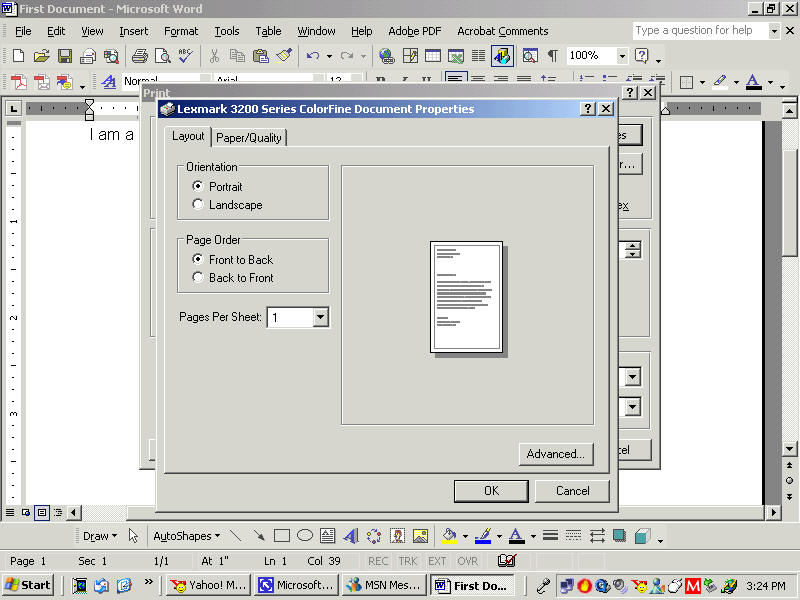
Task: Select the Format Painter brush icon
Action: tap(284, 56)
